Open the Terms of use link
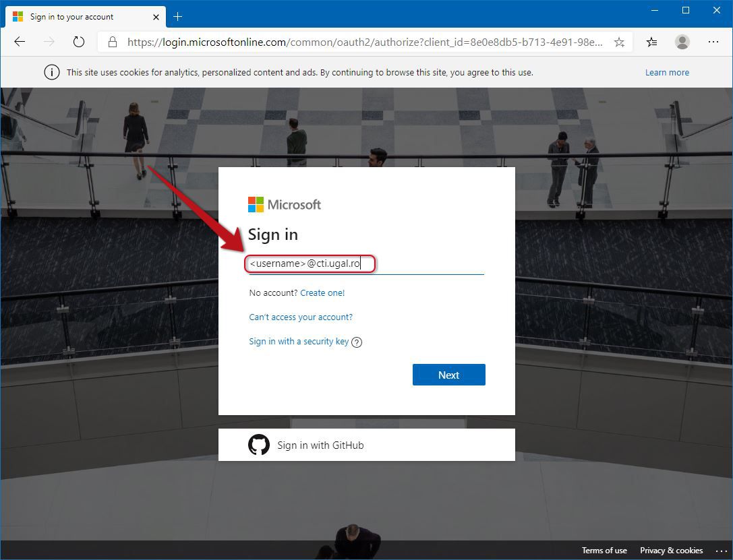The width and height of the screenshot is (733, 560). click(x=604, y=550)
